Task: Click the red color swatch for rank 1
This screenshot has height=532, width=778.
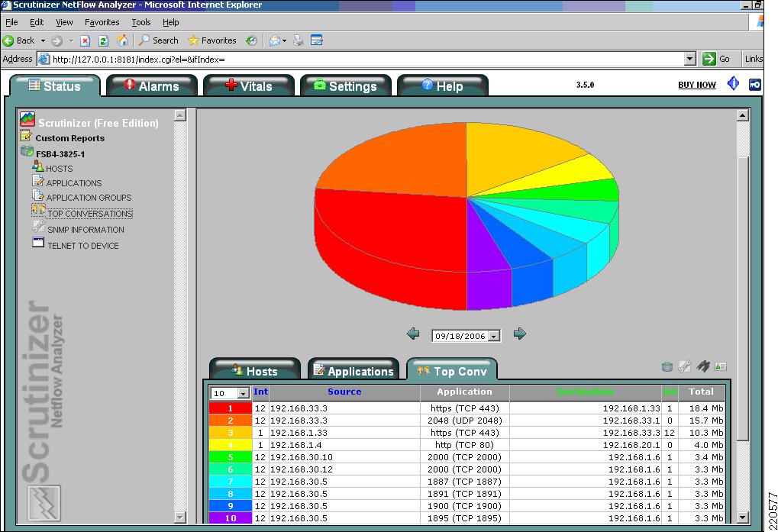Action: pyautogui.click(x=231, y=408)
